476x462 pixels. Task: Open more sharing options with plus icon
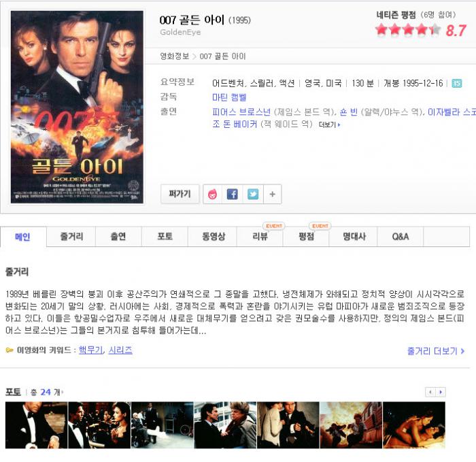tap(272, 194)
